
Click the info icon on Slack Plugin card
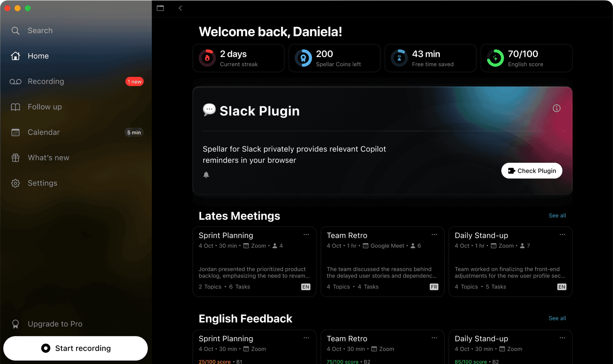[x=557, y=108]
